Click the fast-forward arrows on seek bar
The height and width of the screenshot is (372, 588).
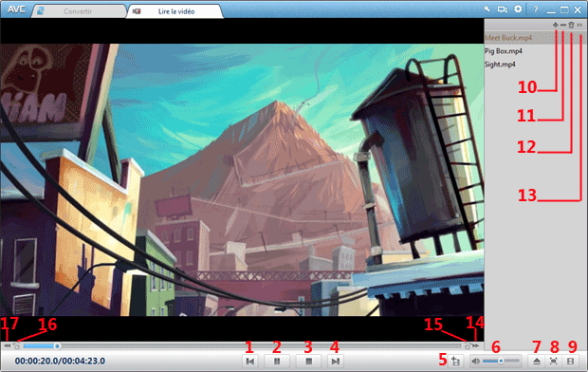476,345
